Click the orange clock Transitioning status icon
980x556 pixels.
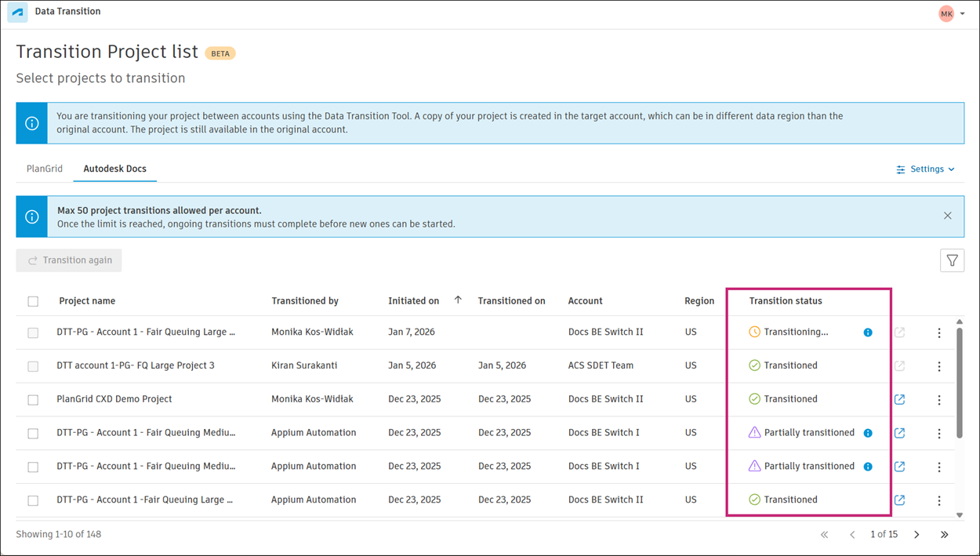point(754,332)
